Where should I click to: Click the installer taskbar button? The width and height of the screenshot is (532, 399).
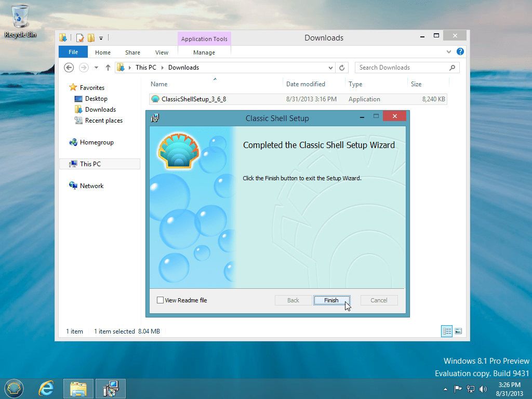(111, 389)
